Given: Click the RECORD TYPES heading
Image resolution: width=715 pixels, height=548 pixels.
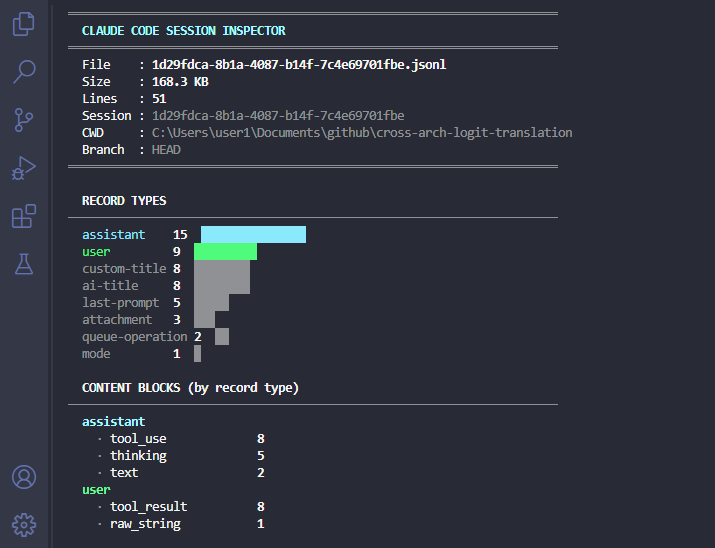Looking at the screenshot, I should [x=124, y=201].
